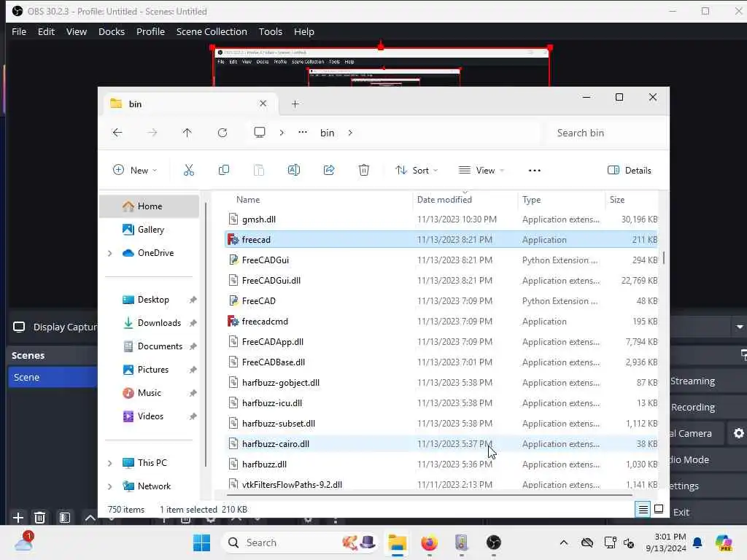Copy the selected file in Explorer toolbar
Viewport: 747px width, 560px height.
pos(223,170)
